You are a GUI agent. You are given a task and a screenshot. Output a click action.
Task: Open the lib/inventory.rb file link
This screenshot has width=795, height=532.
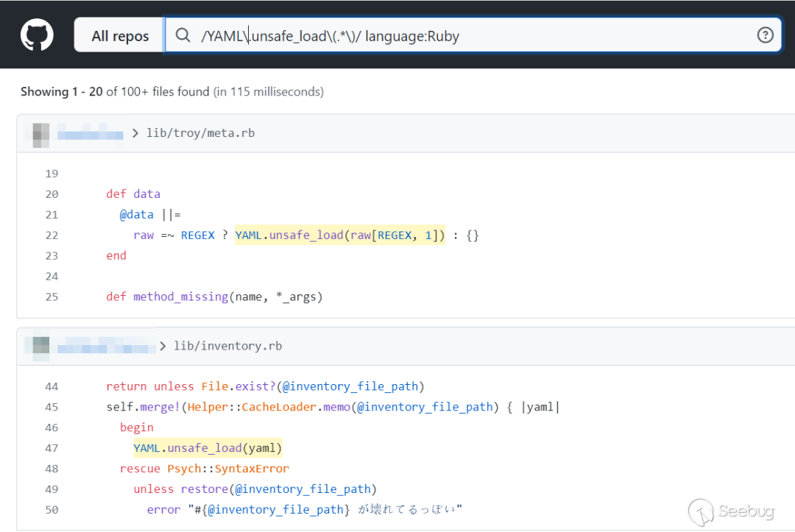pyautogui.click(x=227, y=346)
